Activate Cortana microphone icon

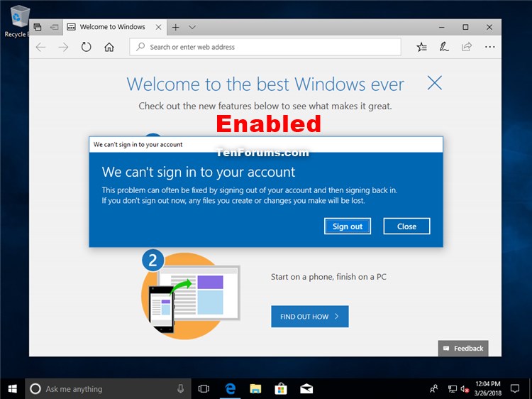[x=180, y=389]
